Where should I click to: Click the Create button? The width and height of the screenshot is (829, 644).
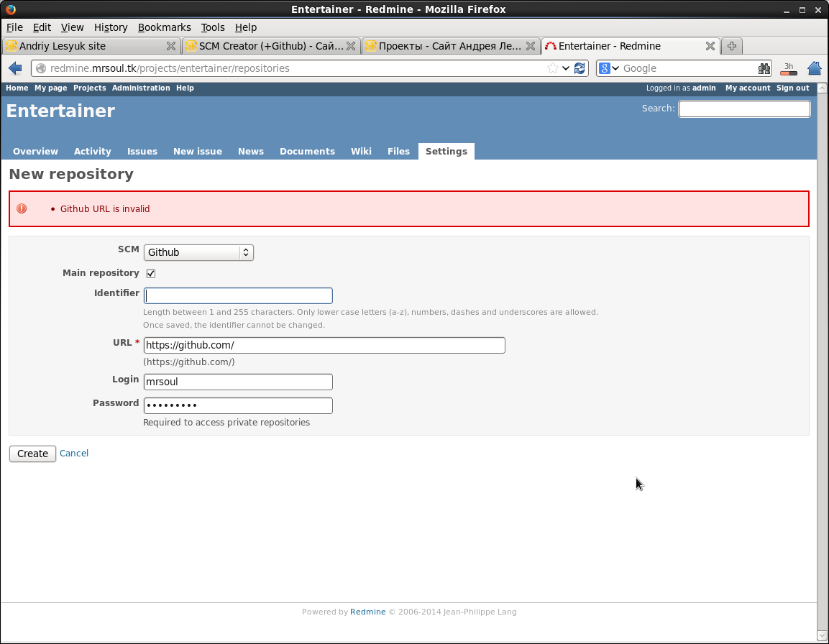pos(32,454)
